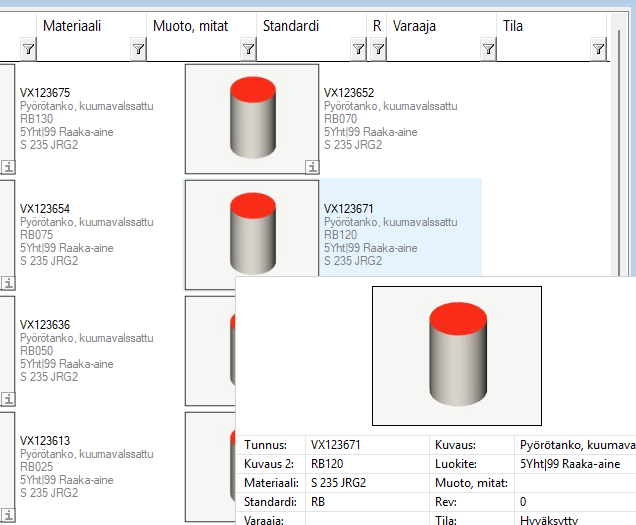Open the info icon left of VX123654
This screenshot has width=636, height=525.
[x=8, y=283]
